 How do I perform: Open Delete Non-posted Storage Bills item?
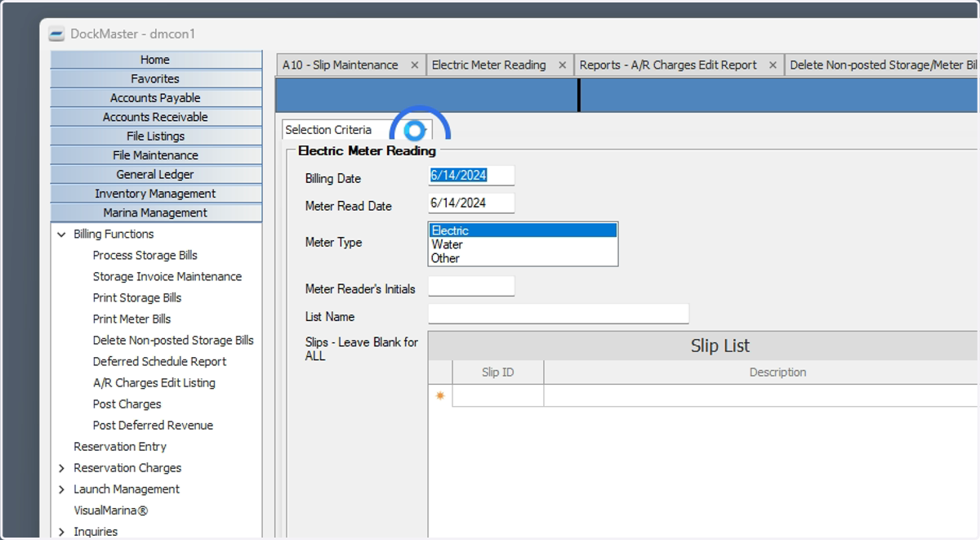point(173,341)
